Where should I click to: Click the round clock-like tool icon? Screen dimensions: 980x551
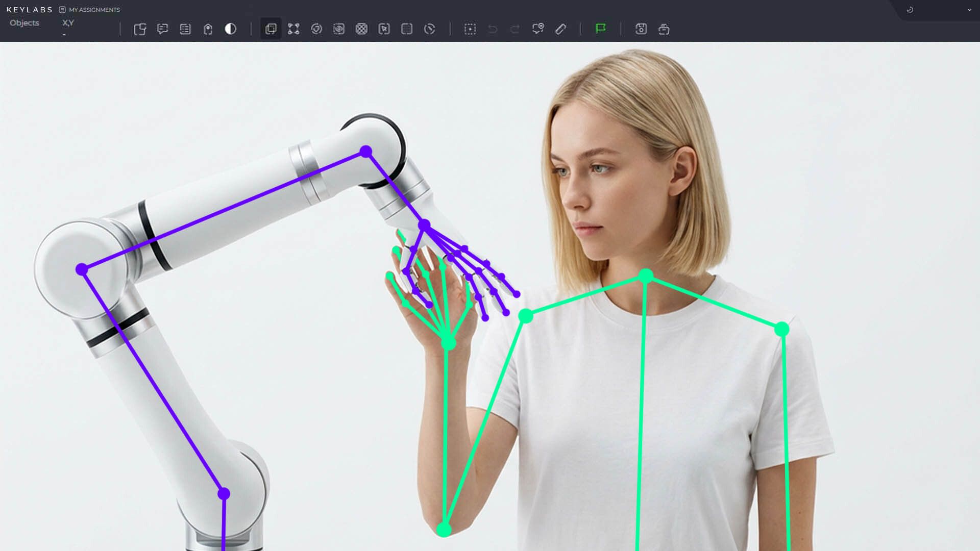(430, 29)
